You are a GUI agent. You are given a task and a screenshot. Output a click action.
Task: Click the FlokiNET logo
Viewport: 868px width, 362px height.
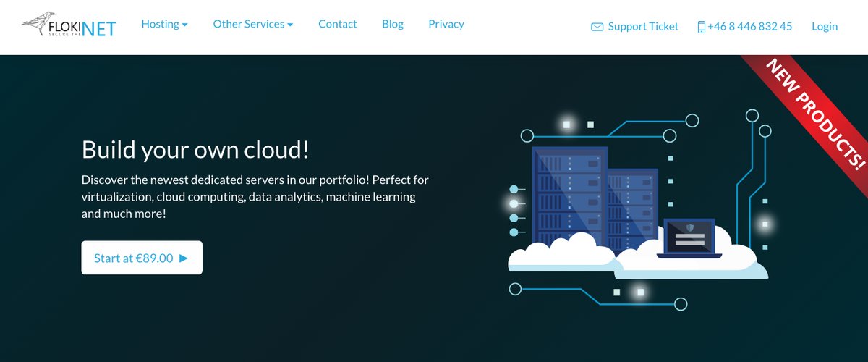tap(69, 25)
